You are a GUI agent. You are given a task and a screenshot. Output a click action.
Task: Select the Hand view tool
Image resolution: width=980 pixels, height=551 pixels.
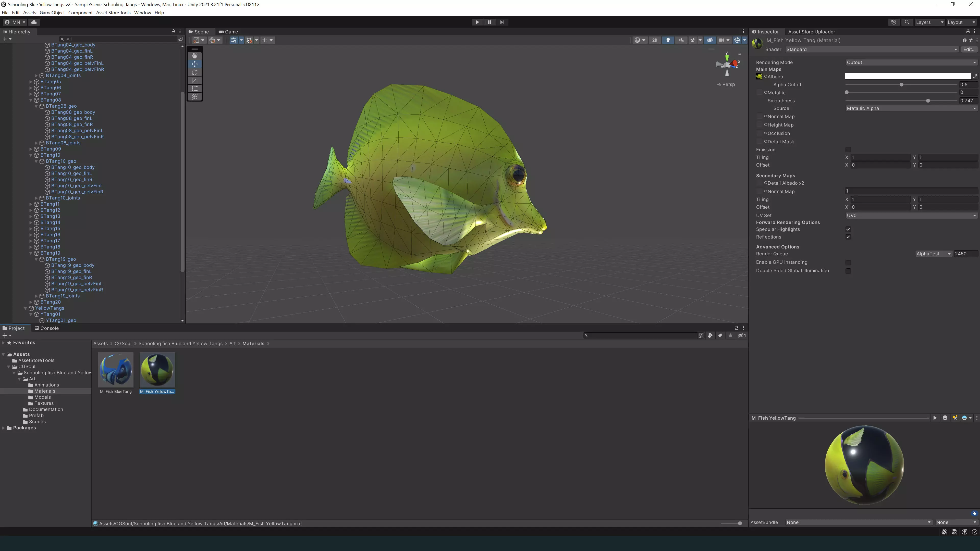(x=194, y=56)
